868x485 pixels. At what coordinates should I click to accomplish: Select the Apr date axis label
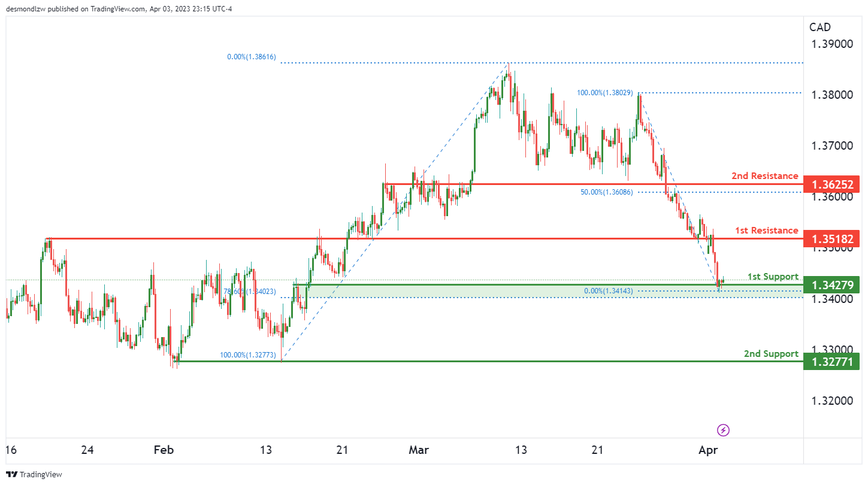[709, 450]
